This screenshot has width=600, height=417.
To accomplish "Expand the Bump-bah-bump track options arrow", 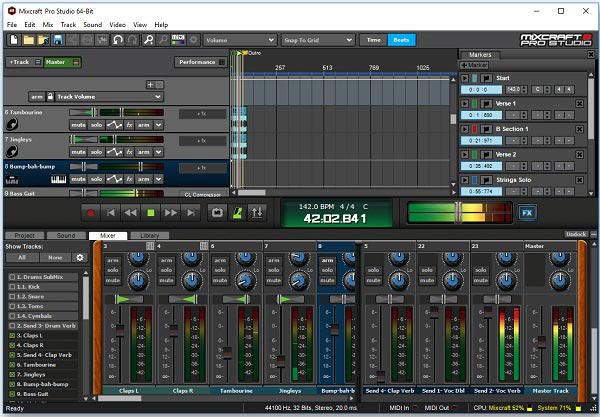I will pos(158,179).
